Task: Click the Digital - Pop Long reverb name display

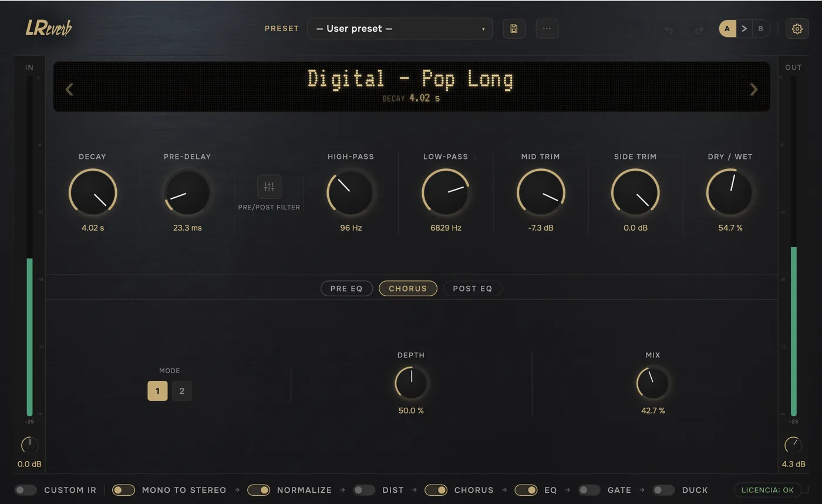Action: pos(411,79)
